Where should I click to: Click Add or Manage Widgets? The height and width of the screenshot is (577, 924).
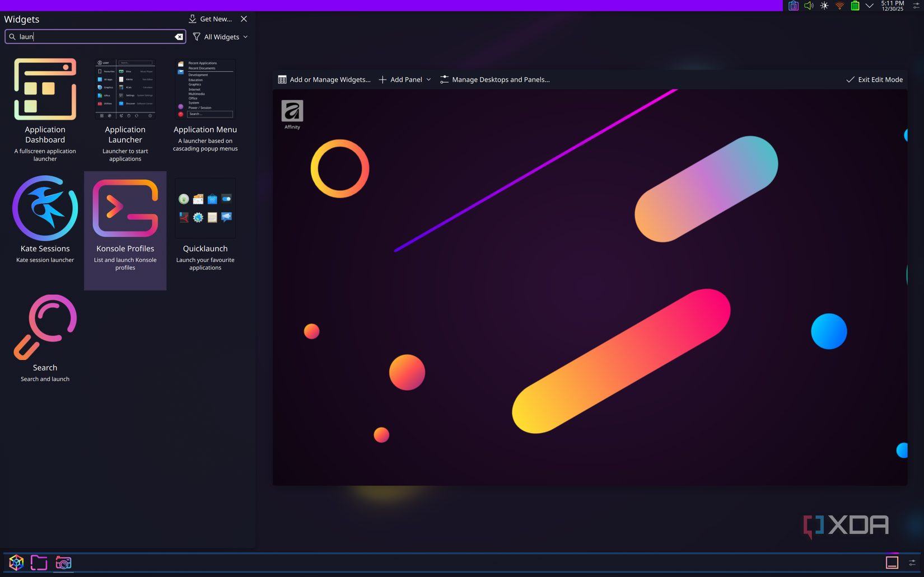point(324,79)
